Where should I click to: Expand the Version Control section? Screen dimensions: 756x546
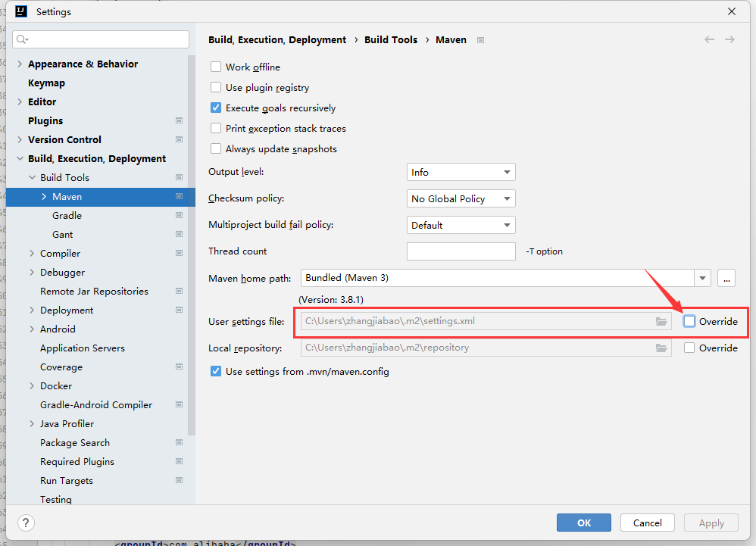(x=20, y=140)
